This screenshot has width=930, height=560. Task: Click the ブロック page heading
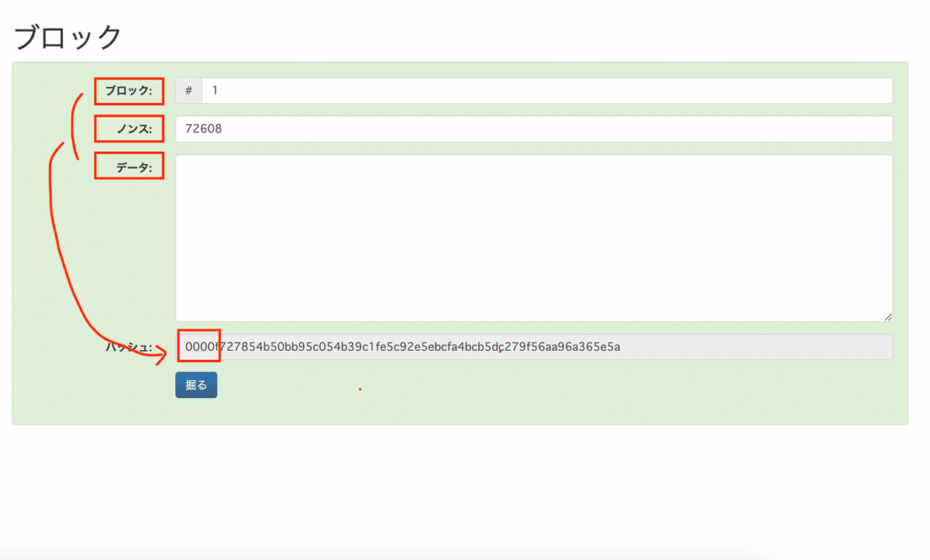pyautogui.click(x=68, y=37)
